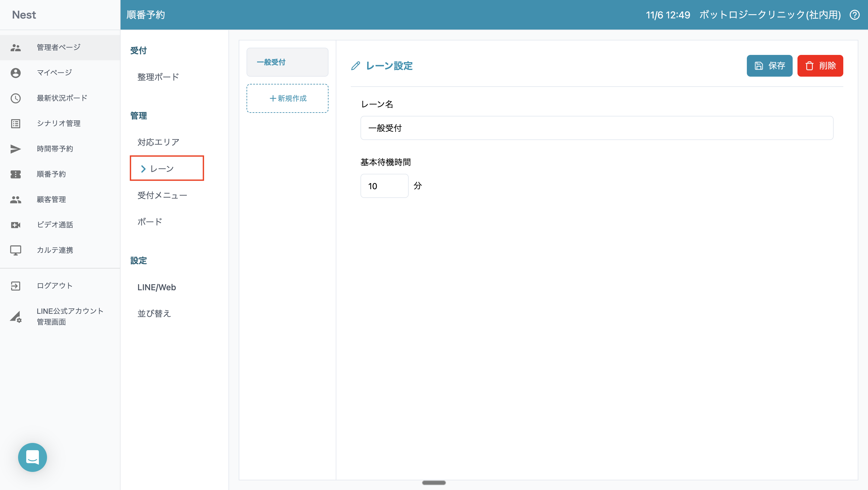This screenshot has width=868, height=490.
Task: Click the 基本待機時間 minutes field
Action: 384,186
